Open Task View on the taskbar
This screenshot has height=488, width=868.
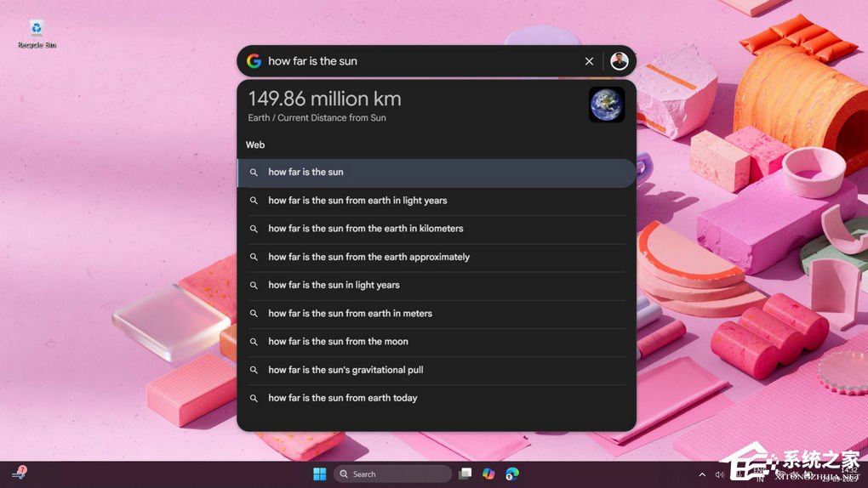tap(465, 474)
